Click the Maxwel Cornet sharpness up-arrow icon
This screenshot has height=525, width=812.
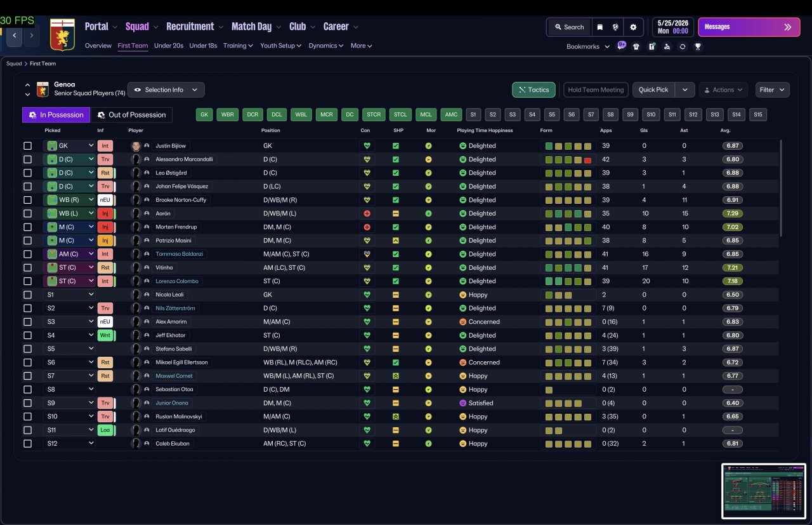396,376
